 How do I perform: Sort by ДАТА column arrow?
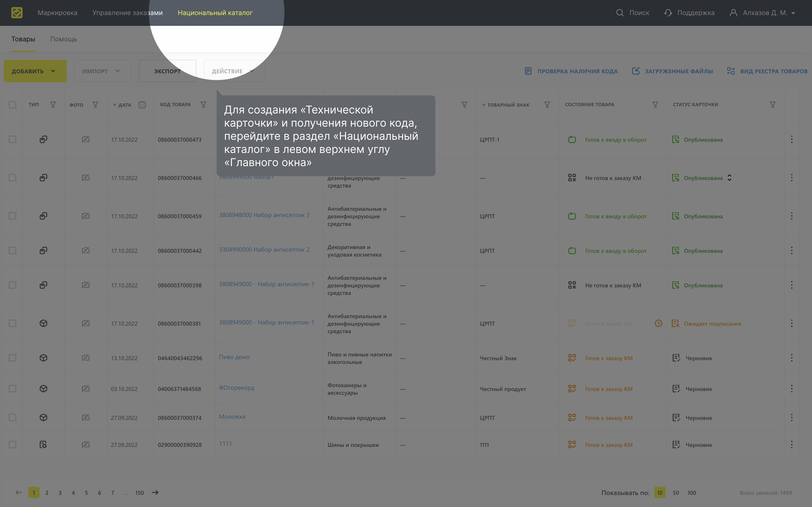click(x=115, y=105)
